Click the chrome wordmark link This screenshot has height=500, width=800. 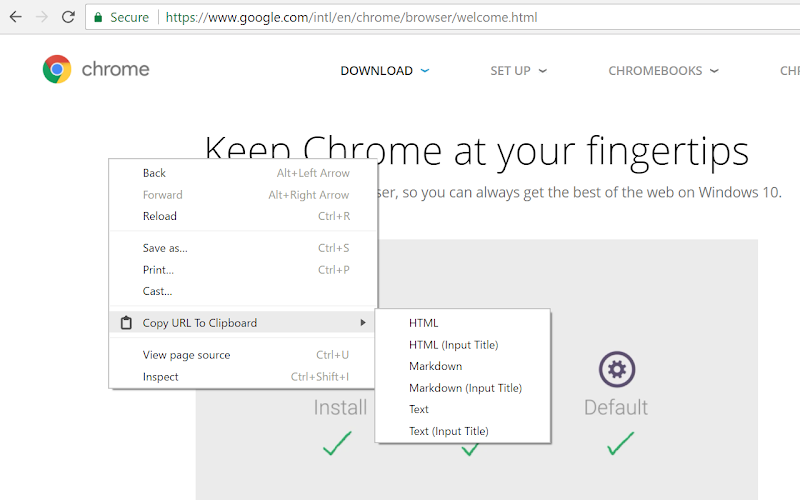(115, 69)
